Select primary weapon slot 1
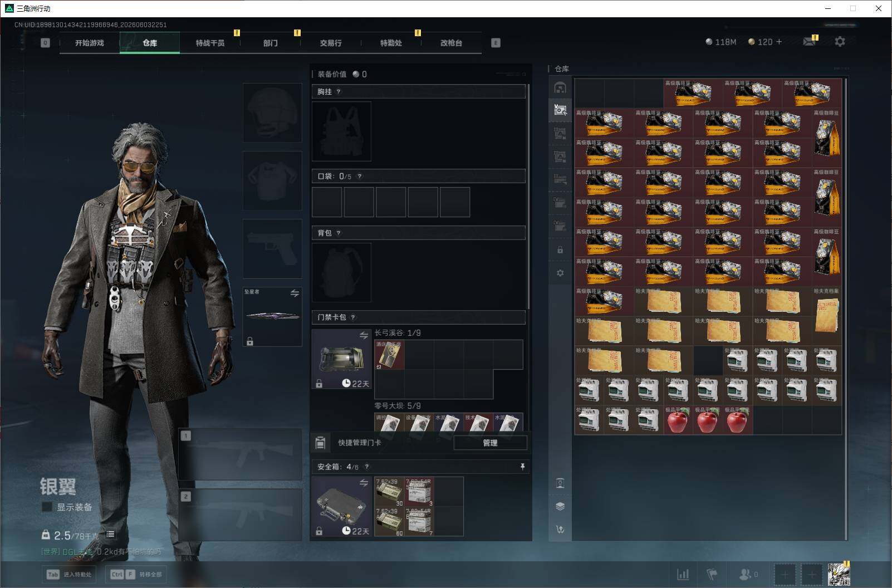Image resolution: width=892 pixels, height=588 pixels. 240,454
